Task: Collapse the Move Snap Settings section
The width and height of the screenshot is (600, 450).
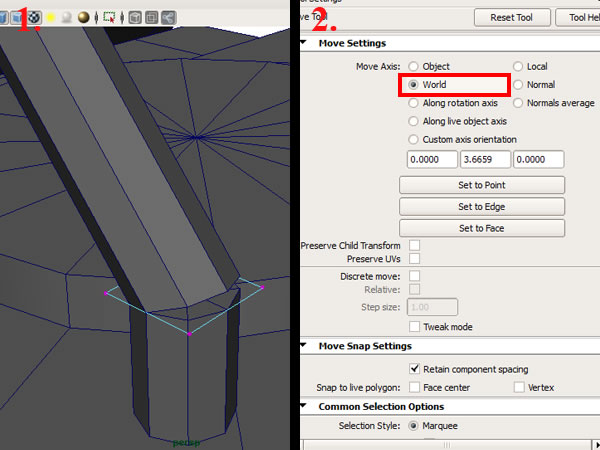Action: (x=304, y=345)
